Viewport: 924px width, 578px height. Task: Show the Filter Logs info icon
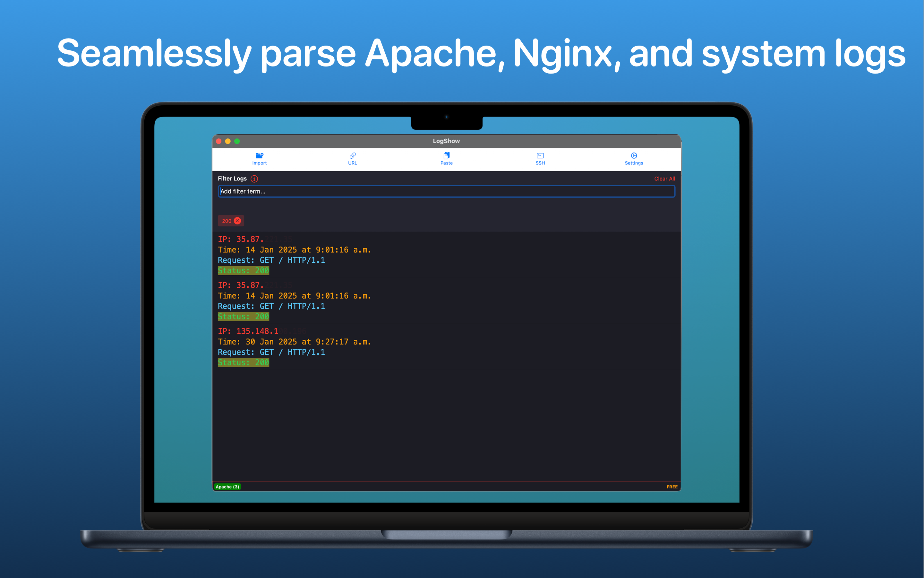[x=254, y=179]
